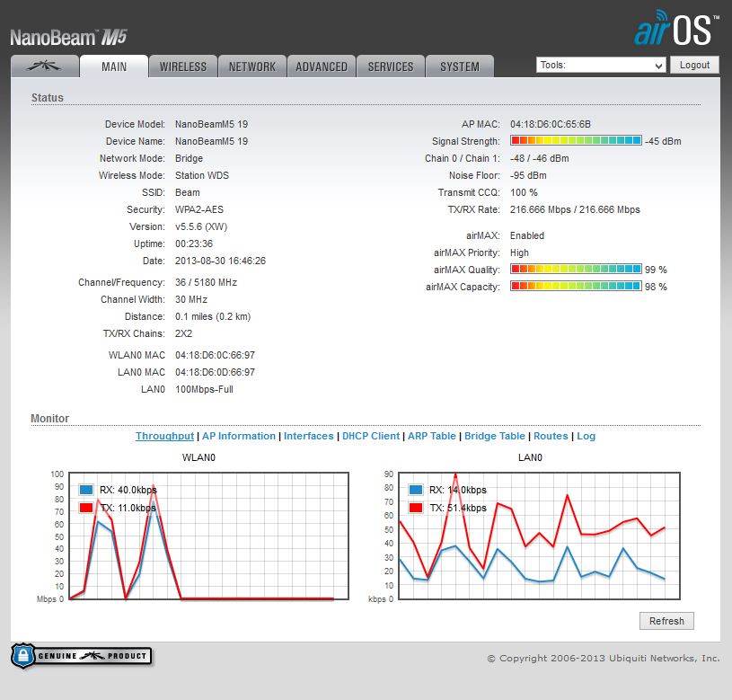
Task: Click the airMAX Capacity bar
Action: (x=576, y=286)
